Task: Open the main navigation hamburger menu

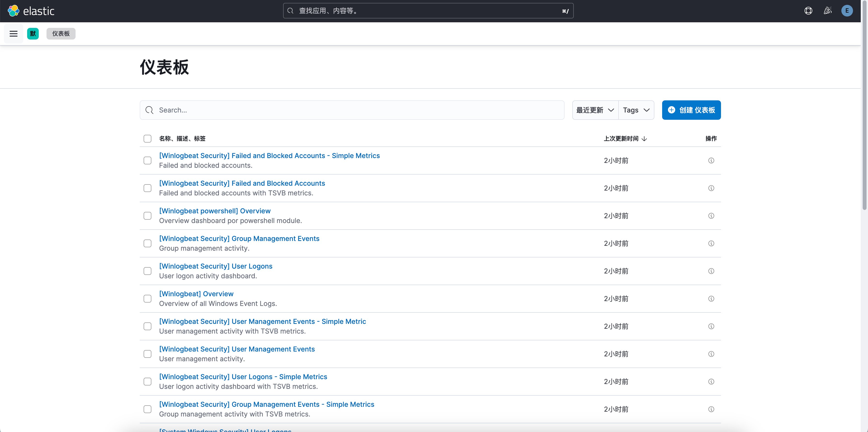Action: (x=14, y=34)
